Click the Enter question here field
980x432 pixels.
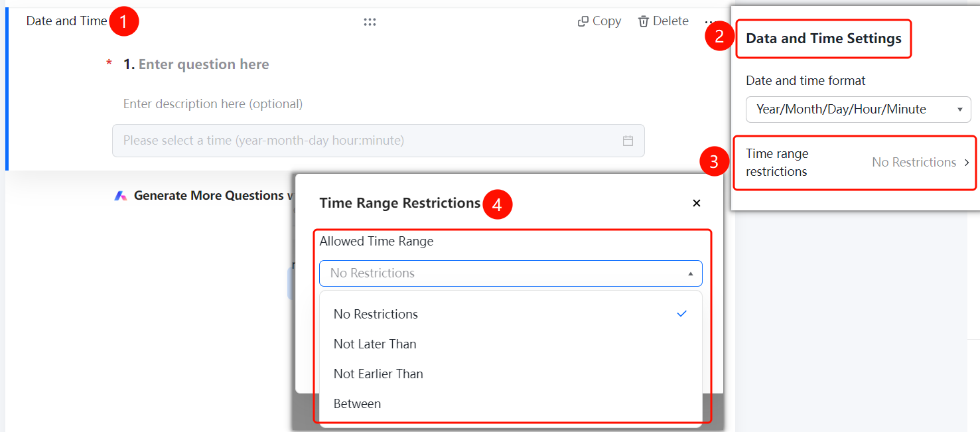[204, 64]
